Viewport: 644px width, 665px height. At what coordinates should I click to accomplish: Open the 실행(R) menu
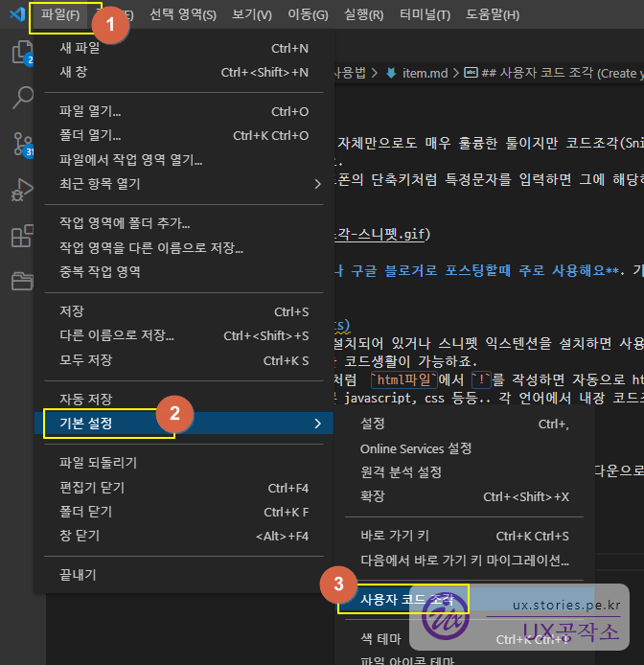(x=363, y=14)
